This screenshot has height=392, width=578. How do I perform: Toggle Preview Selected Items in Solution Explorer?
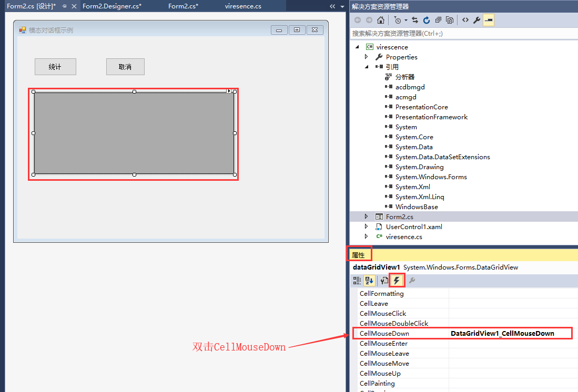click(450, 19)
